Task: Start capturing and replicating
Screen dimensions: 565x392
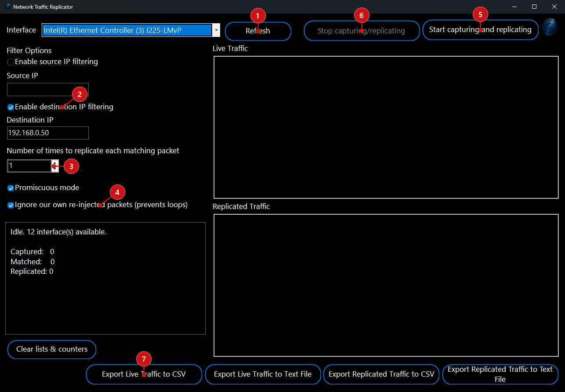Action: (x=480, y=30)
